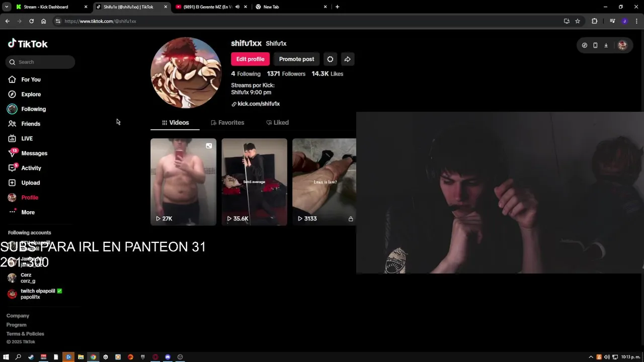Viewport: 644px width, 362px height.
Task: Open profile settings gear icon
Action: click(x=330, y=59)
